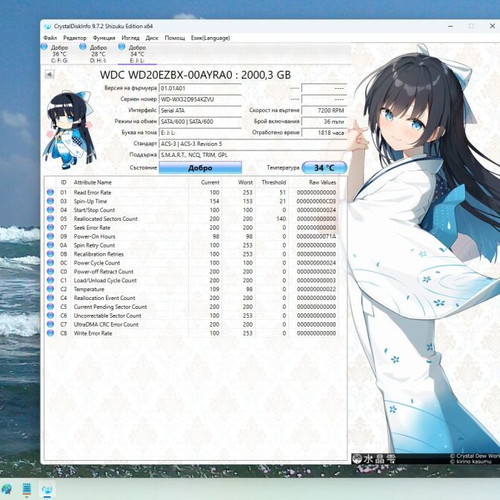Click the blue health orb of C: F: G: disk

click(44, 47)
